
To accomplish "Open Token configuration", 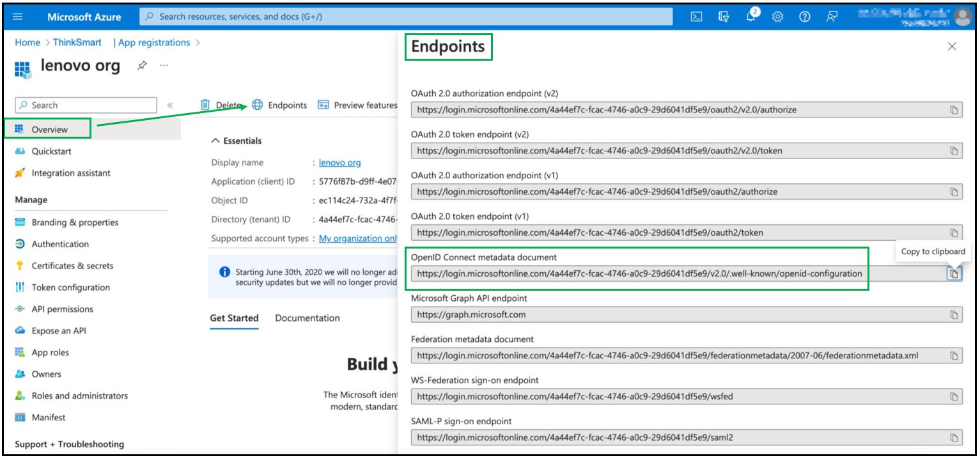I will (70, 287).
